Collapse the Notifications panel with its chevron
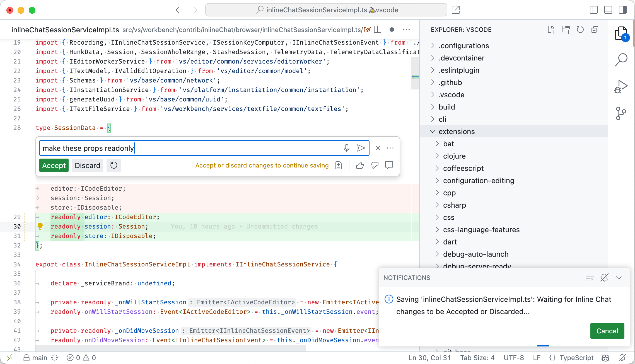 (x=619, y=278)
